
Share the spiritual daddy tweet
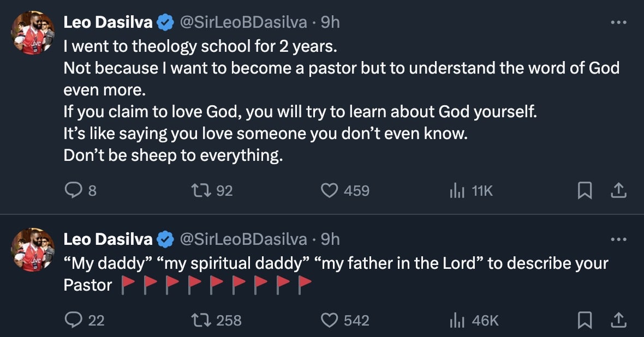click(x=617, y=321)
